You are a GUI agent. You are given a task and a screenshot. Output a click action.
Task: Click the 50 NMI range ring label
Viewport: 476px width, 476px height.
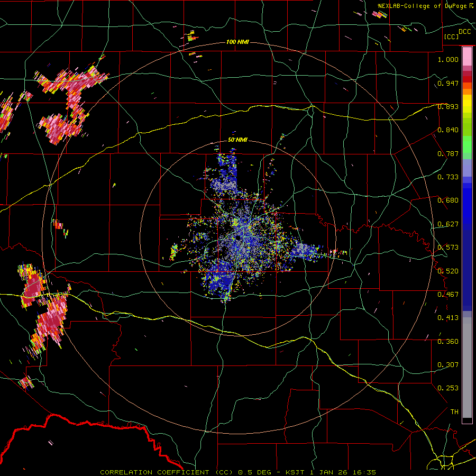point(237,140)
